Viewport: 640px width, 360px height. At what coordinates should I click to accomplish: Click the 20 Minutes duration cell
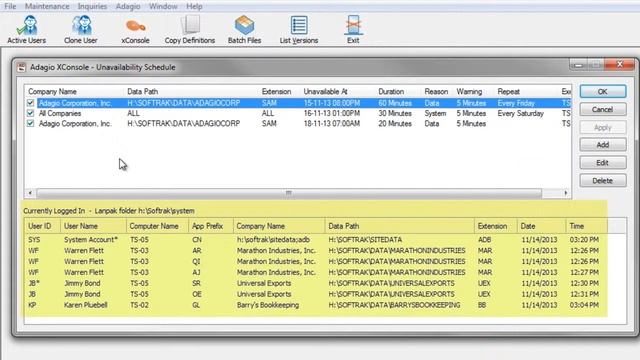point(395,123)
